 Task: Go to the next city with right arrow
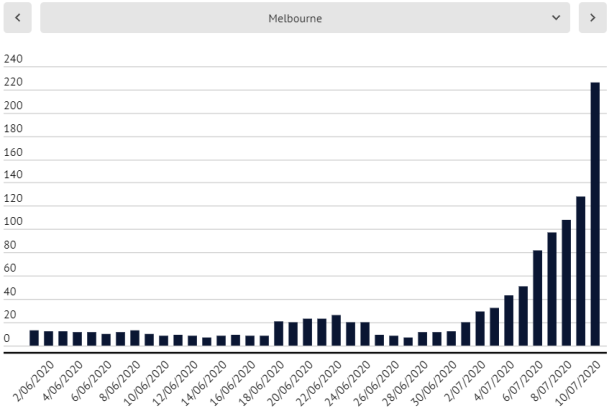coord(593,18)
